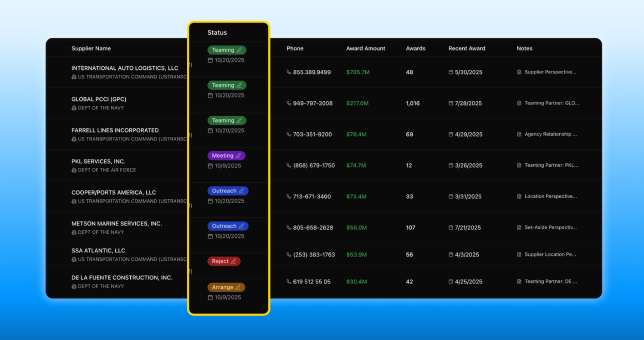The width and height of the screenshot is (644, 340).
Task: Click phone icon beside 855.389.9499
Action: tap(289, 72)
